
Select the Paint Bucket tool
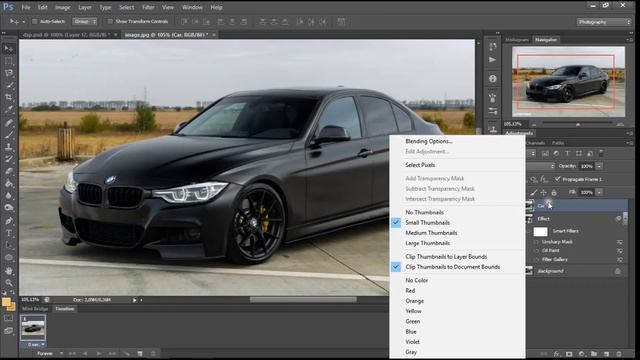[x=9, y=184]
